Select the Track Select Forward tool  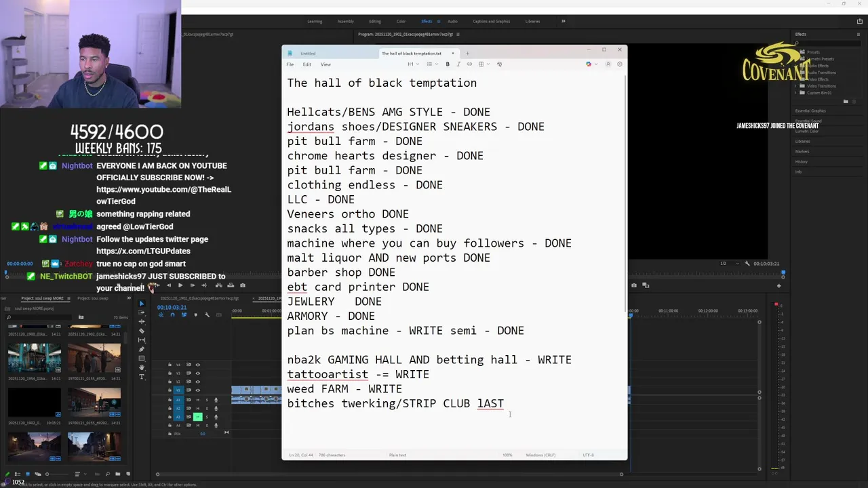click(142, 312)
